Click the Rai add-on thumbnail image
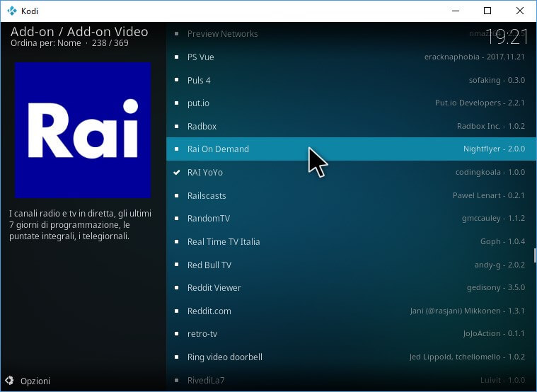 (x=83, y=130)
